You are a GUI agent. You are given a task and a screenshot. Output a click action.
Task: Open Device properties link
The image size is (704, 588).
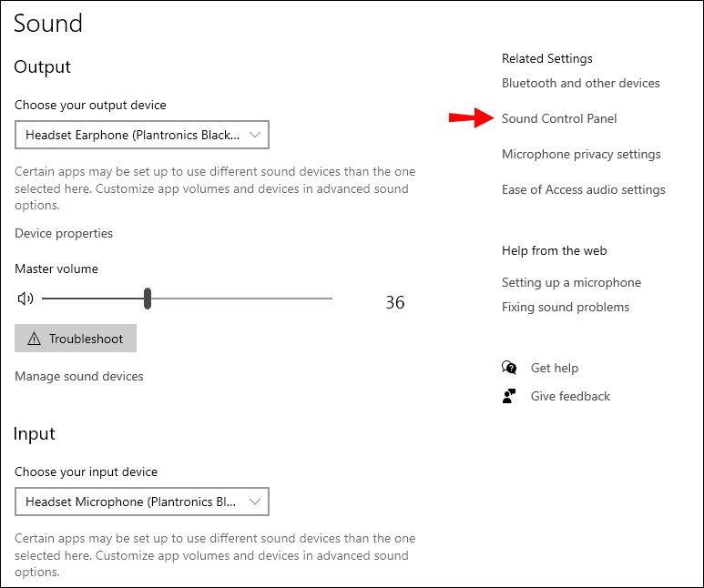64,233
